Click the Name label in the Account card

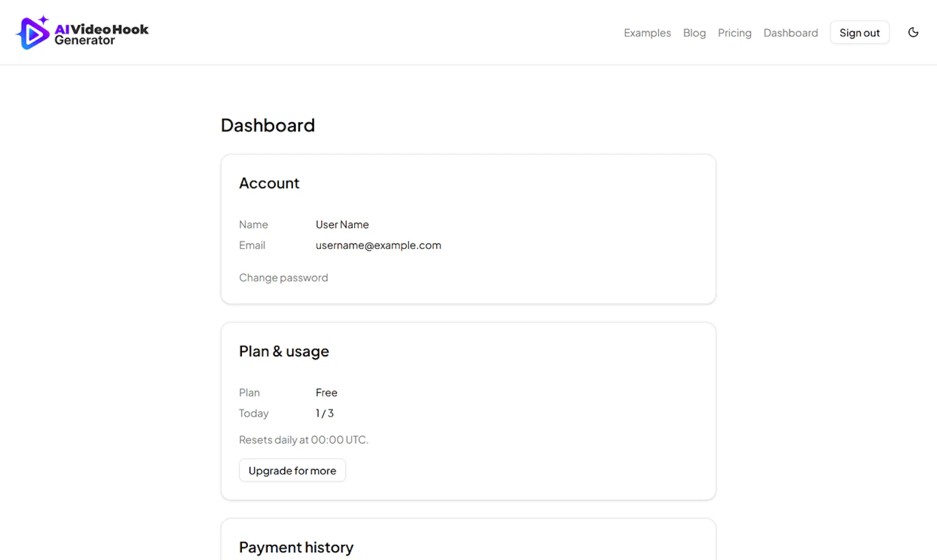point(253,225)
